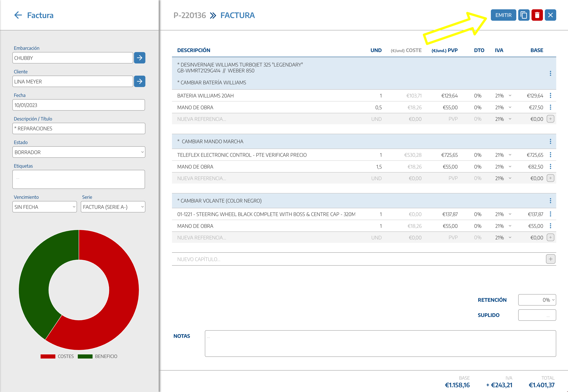Open the Retención 0% dropdown
This screenshot has width=568, height=392.
pos(537,300)
